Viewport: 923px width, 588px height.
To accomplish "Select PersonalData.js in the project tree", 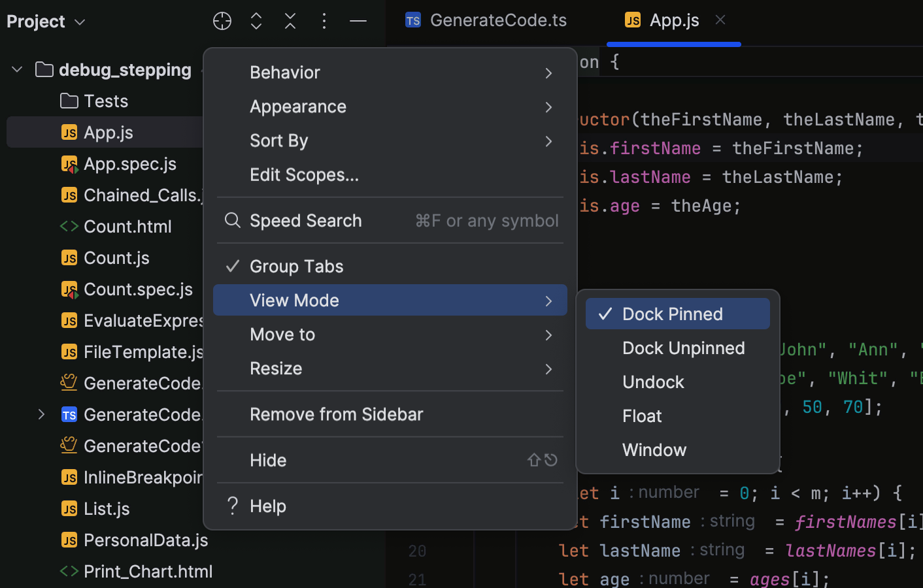I will 145,540.
